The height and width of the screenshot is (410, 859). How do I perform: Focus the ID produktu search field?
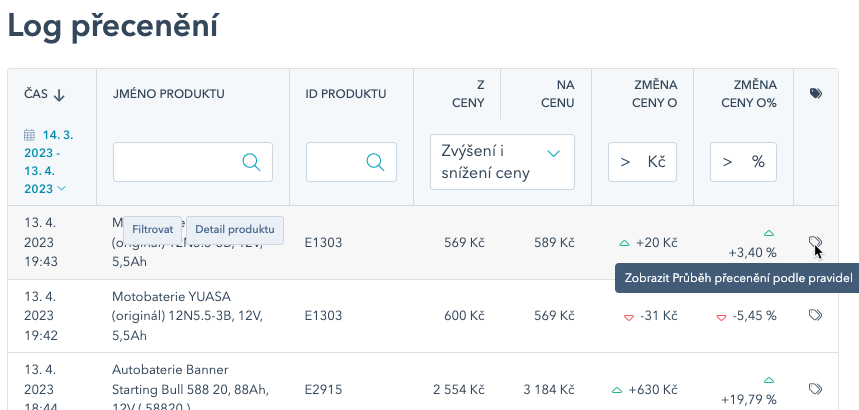point(351,162)
